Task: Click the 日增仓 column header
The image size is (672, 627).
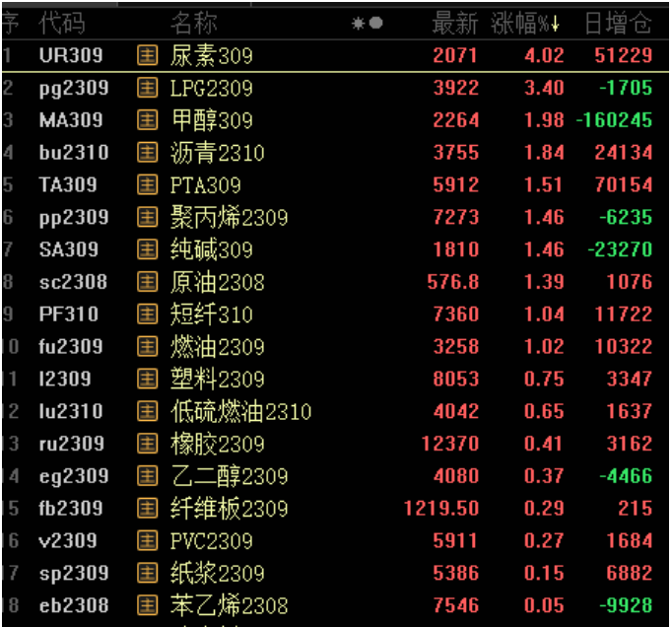Action: [x=618, y=23]
